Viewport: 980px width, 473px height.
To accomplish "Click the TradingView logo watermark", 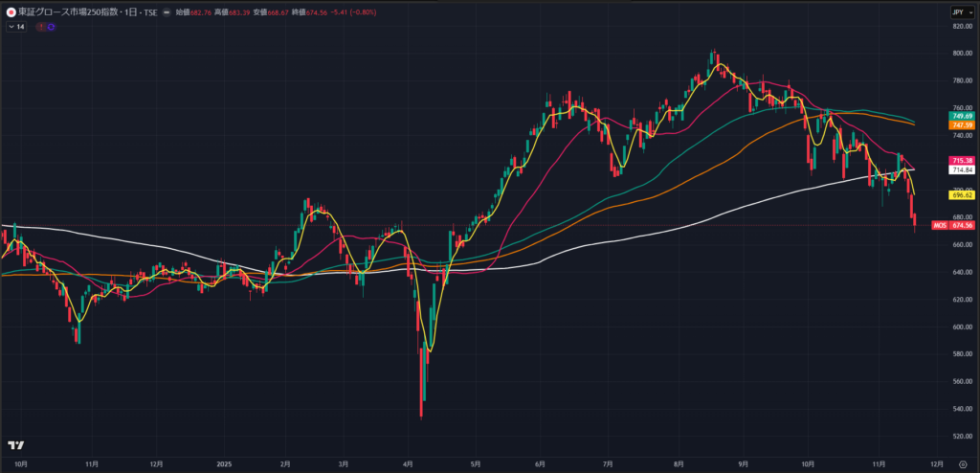I will pyautogui.click(x=15, y=446).
